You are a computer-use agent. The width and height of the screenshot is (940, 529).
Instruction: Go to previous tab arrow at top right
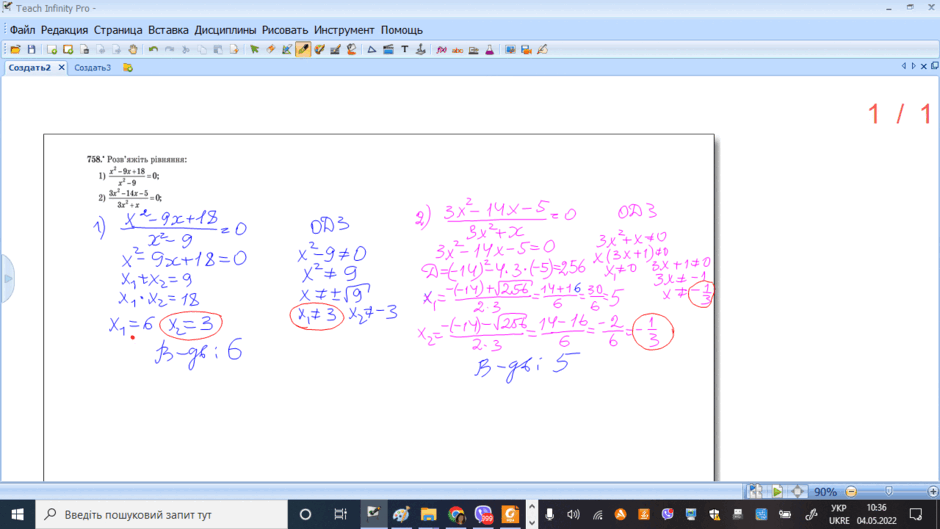click(903, 67)
